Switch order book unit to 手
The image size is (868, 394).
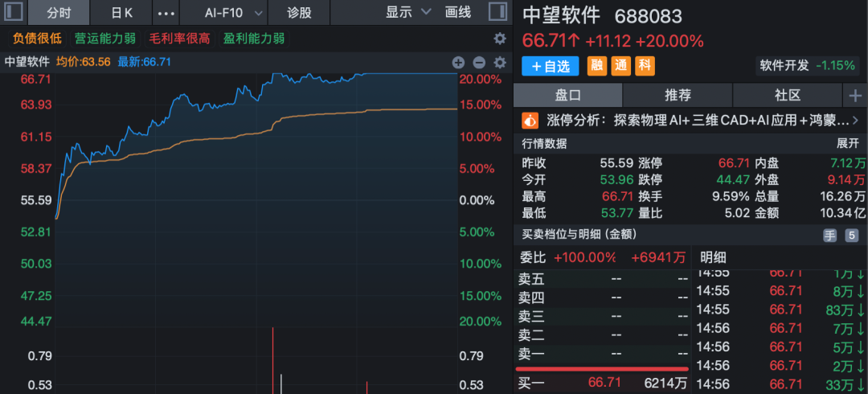pyautogui.click(x=829, y=235)
